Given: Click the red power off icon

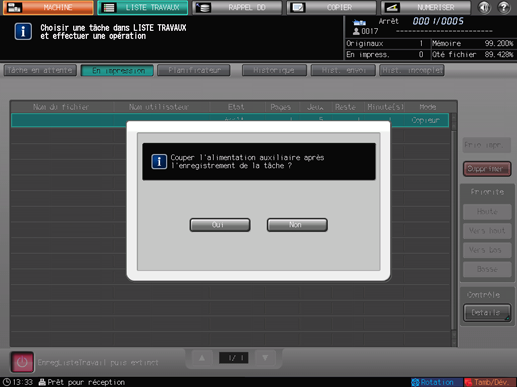Looking at the screenshot, I should pos(22,362).
